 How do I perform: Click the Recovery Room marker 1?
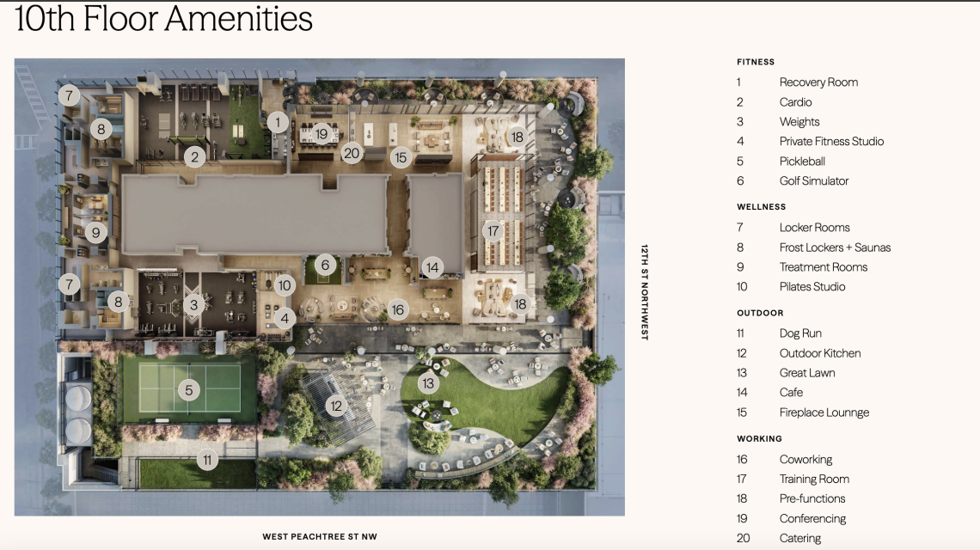coord(279,123)
